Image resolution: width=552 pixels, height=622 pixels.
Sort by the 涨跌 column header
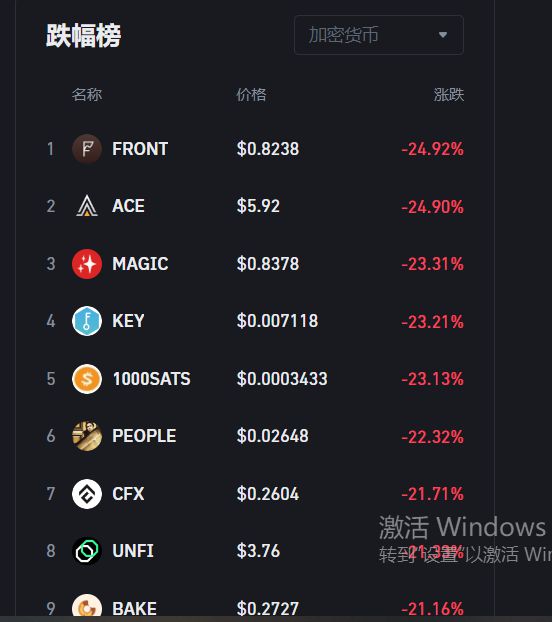[x=448, y=95]
